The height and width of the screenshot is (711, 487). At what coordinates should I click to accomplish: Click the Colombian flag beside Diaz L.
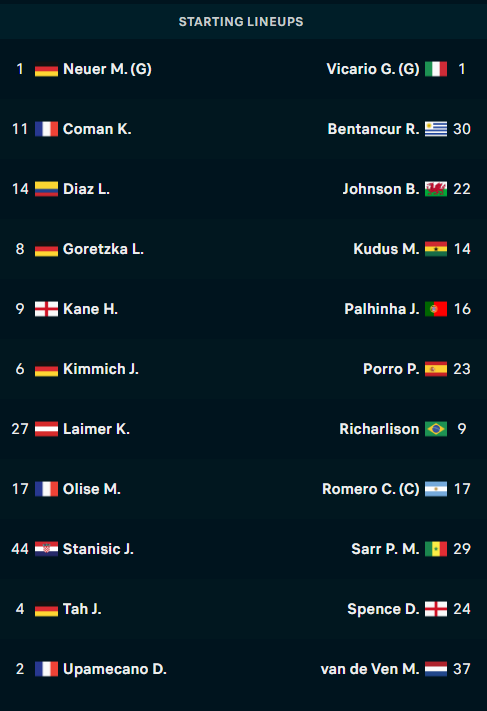tap(46, 189)
